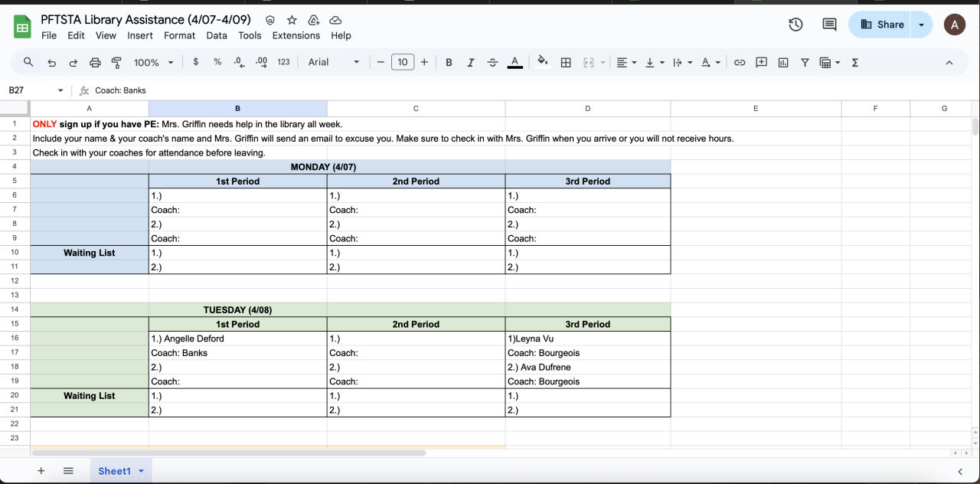The width and height of the screenshot is (980, 484).
Task: Click the Share button
Action: (x=879, y=25)
